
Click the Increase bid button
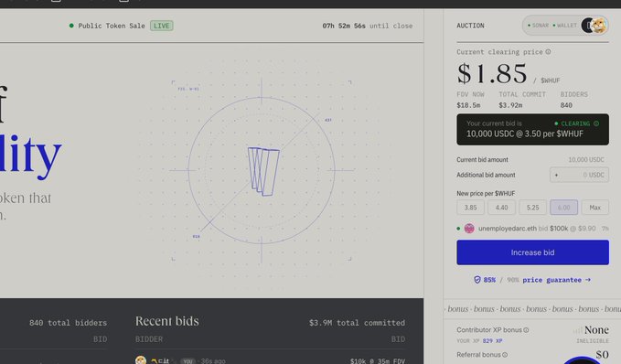tap(532, 252)
